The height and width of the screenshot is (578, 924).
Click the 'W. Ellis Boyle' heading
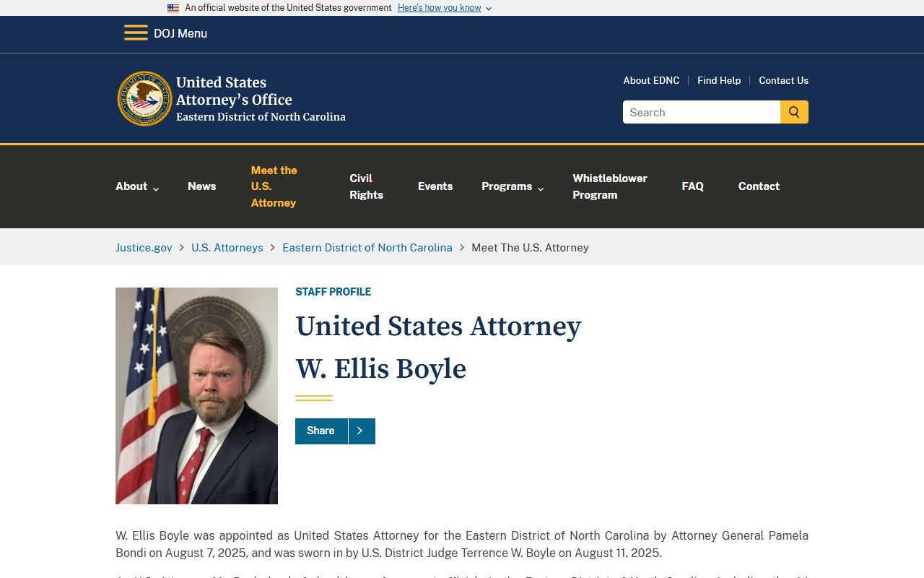point(381,368)
